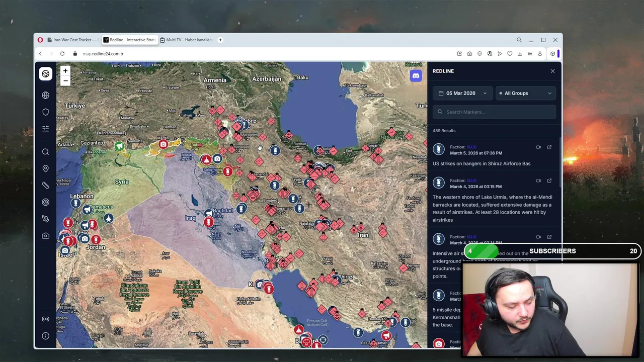The width and height of the screenshot is (644, 362).
Task: Select the ruler measure tool in sidebar
Action: pos(45,185)
